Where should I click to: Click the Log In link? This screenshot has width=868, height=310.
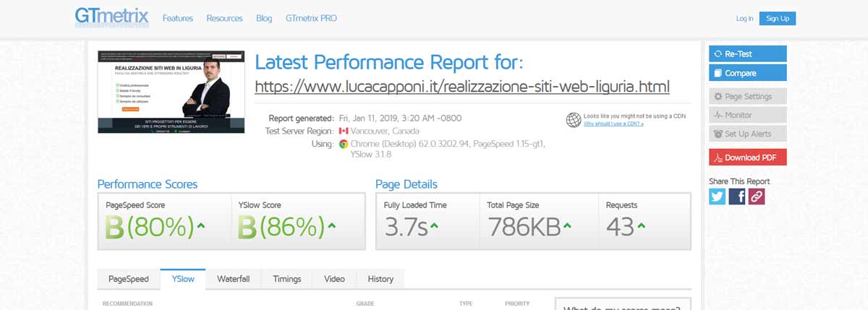pyautogui.click(x=744, y=18)
